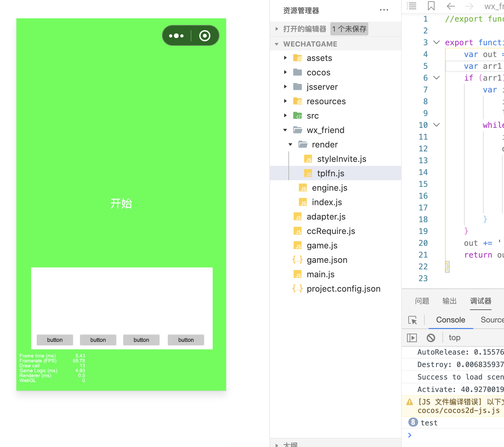This screenshot has height=447, width=504.
Task: Expand the jsserver folder arrow
Action: click(285, 87)
